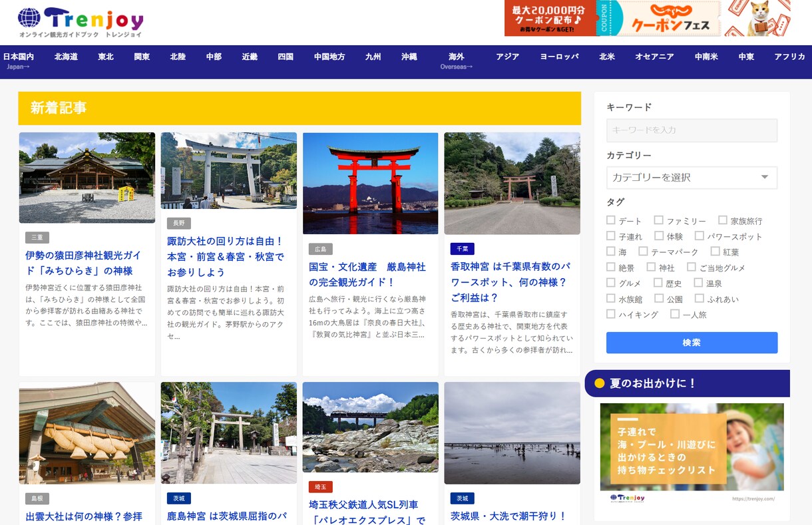This screenshot has height=525, width=812.
Task: Click the 千葉 category tag
Action: click(463, 249)
